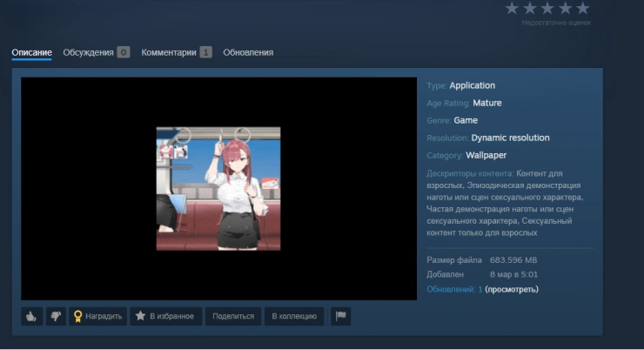The image size is (644, 350).
Task: Click (просмотреть) to view updates
Action: [512, 289]
